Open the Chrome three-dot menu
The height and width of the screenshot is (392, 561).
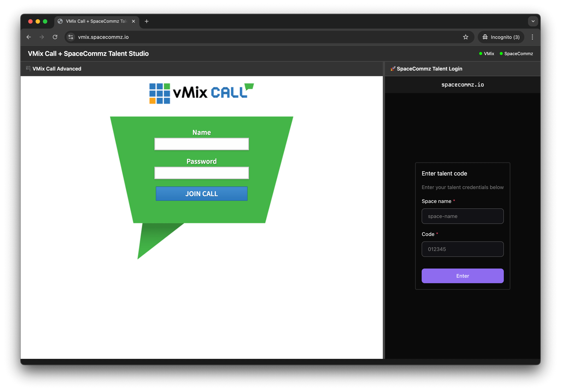(x=532, y=37)
